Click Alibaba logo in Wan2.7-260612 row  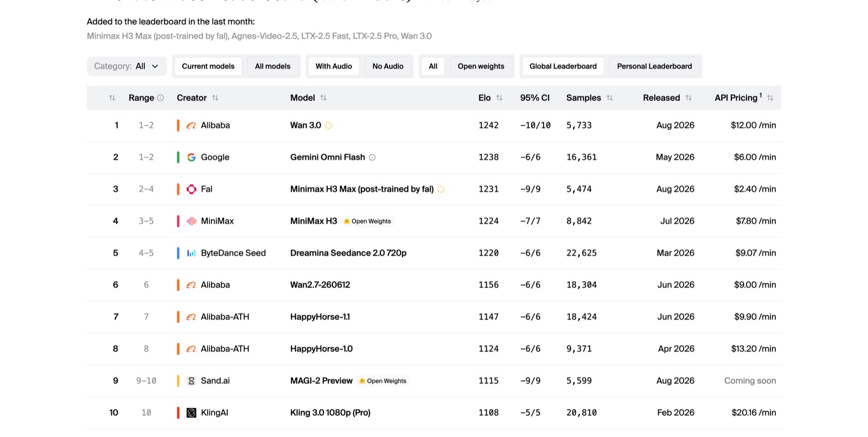coord(191,285)
